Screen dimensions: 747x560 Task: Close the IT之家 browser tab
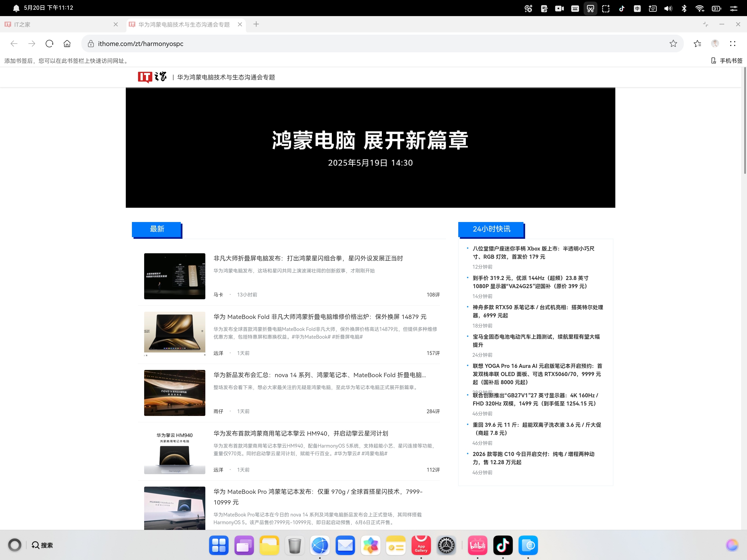coord(116,24)
